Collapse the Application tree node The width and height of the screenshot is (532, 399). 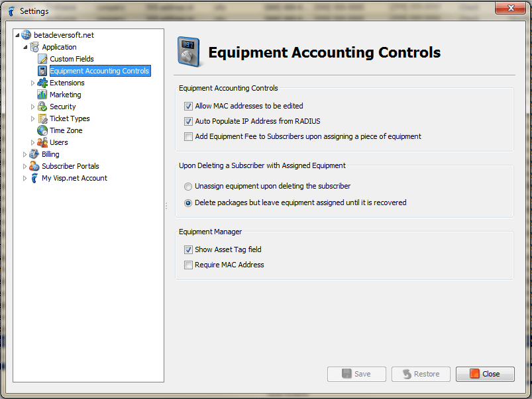25,47
